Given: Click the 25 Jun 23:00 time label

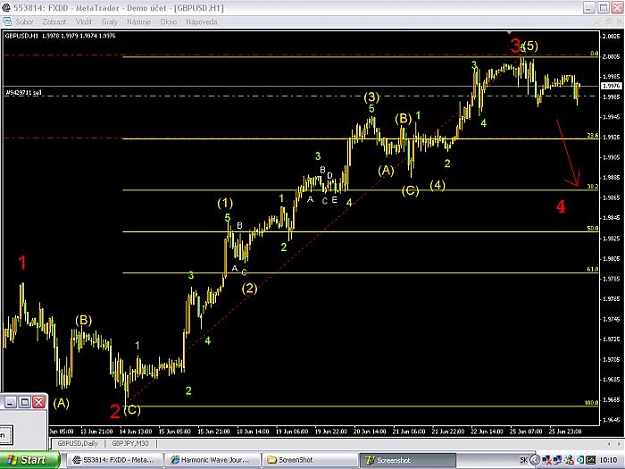Looking at the screenshot, I should coord(565,432).
